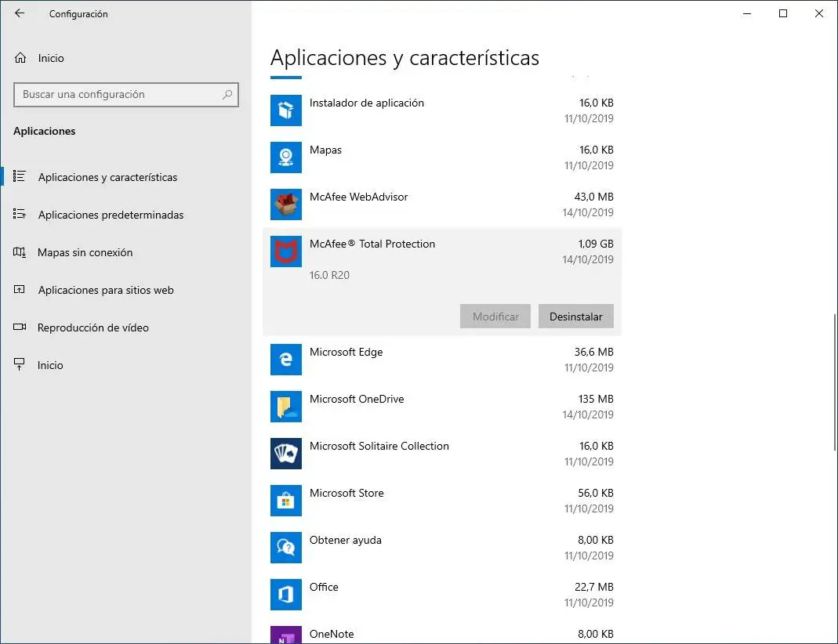Click the McAfee WebAdvisor package icon

[286, 204]
